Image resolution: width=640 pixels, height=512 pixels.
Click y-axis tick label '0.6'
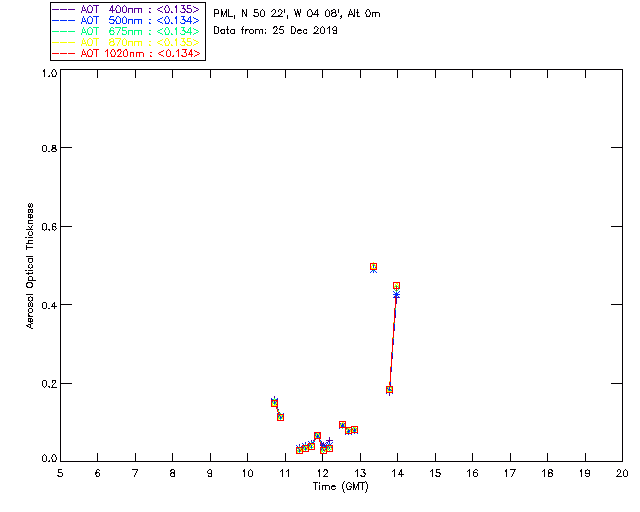click(49, 227)
